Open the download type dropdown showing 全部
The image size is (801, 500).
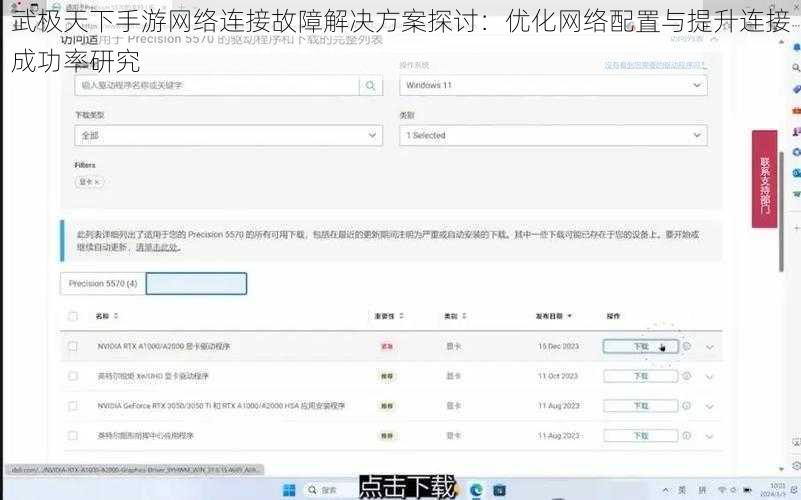coord(228,135)
